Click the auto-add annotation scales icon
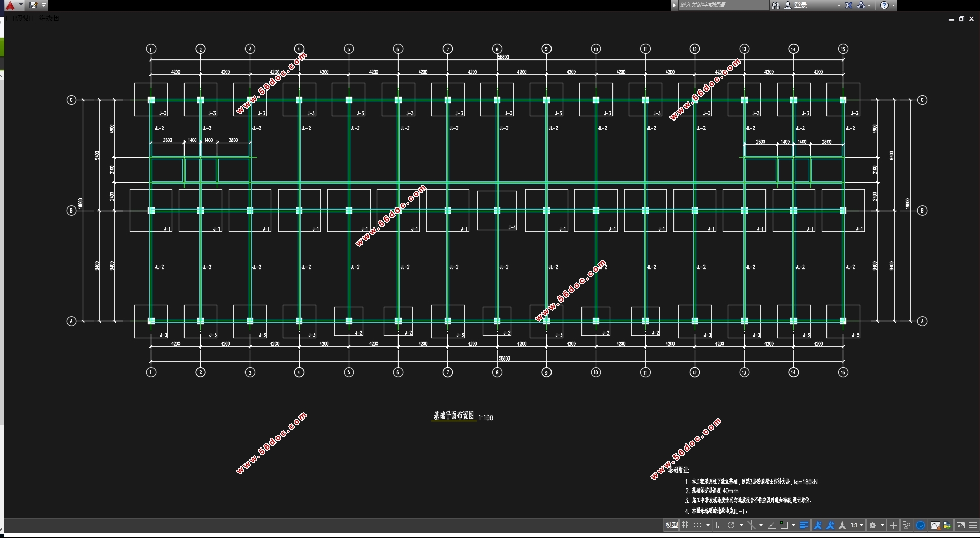The image size is (980, 538). (x=831, y=525)
